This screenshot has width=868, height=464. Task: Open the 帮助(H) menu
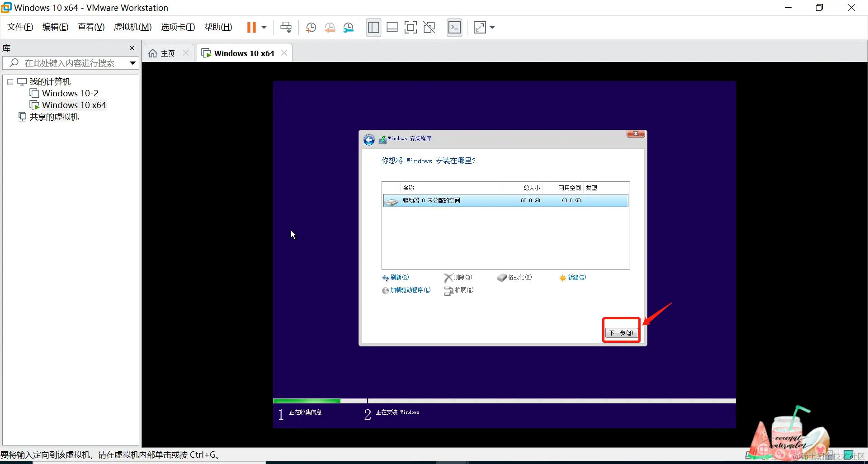(218, 27)
